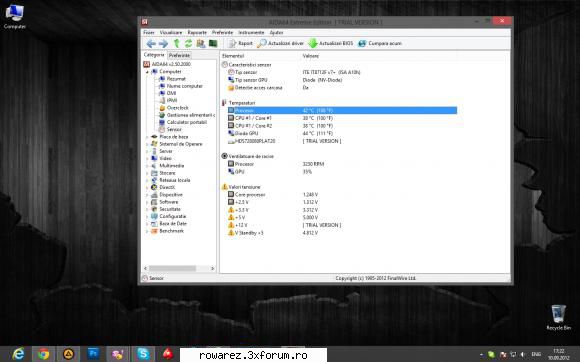Expand the Reteaua locala node
The width and height of the screenshot is (580, 362).
click(147, 180)
